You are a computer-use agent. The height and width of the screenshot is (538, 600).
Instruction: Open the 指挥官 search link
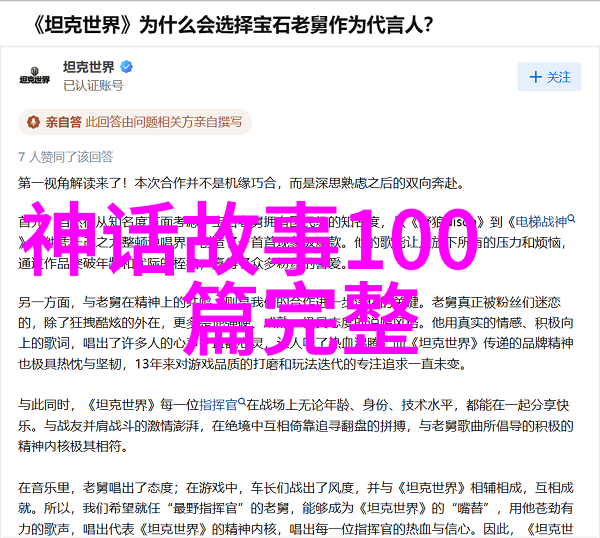[x=222, y=404]
